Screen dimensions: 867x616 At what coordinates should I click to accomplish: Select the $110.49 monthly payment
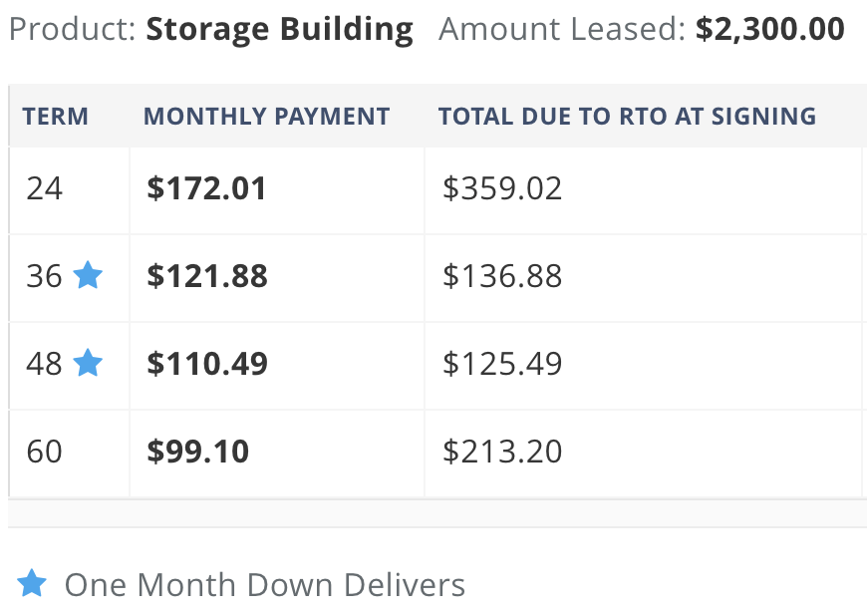[207, 363]
